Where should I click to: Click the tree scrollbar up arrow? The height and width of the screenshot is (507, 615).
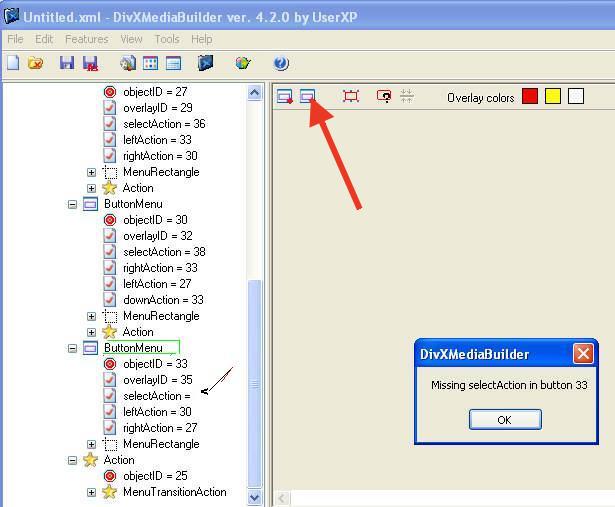click(x=255, y=93)
